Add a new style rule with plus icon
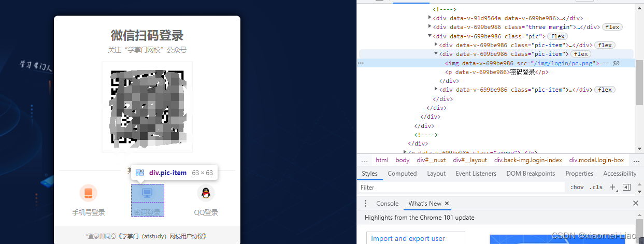 tap(612, 187)
